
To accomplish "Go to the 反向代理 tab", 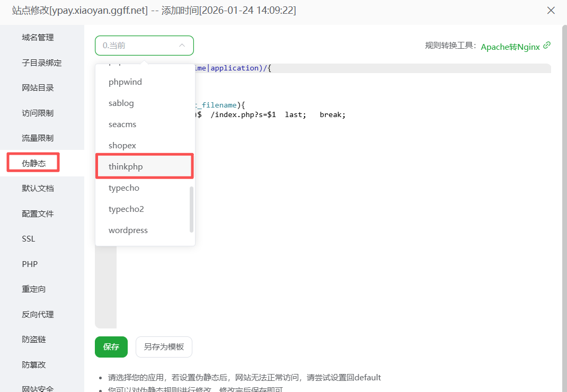I will (38, 315).
